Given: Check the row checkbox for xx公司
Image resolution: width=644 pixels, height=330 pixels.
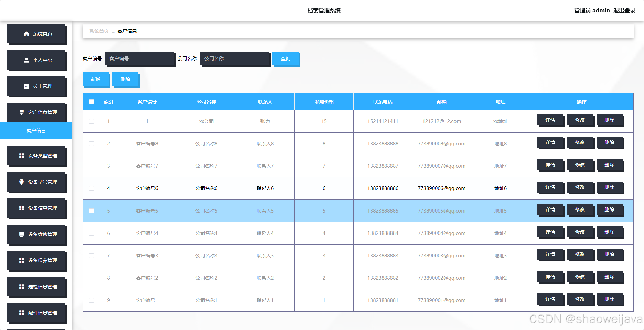Looking at the screenshot, I should [92, 121].
